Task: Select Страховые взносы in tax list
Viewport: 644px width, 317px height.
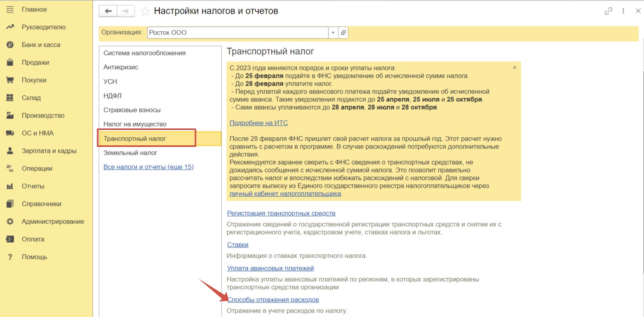Action: [x=132, y=110]
